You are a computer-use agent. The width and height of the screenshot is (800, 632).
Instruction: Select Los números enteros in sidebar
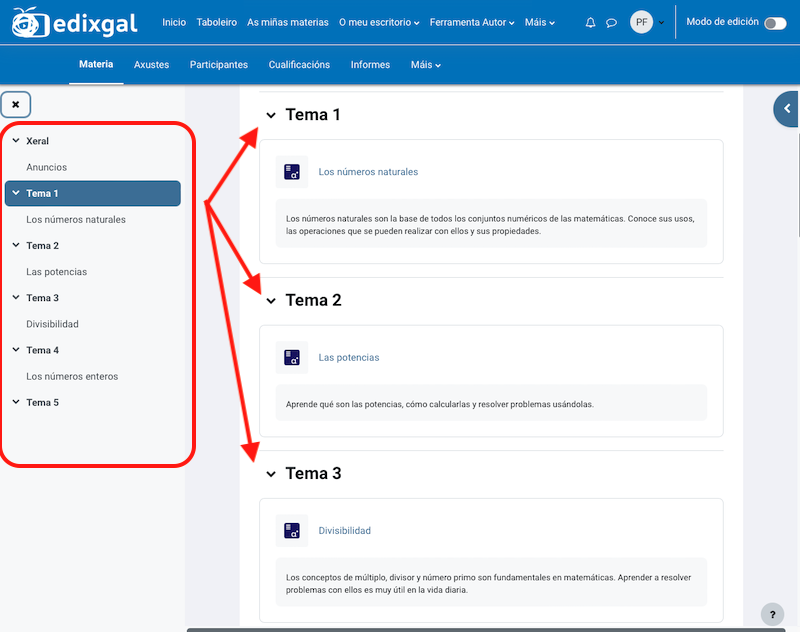click(72, 377)
